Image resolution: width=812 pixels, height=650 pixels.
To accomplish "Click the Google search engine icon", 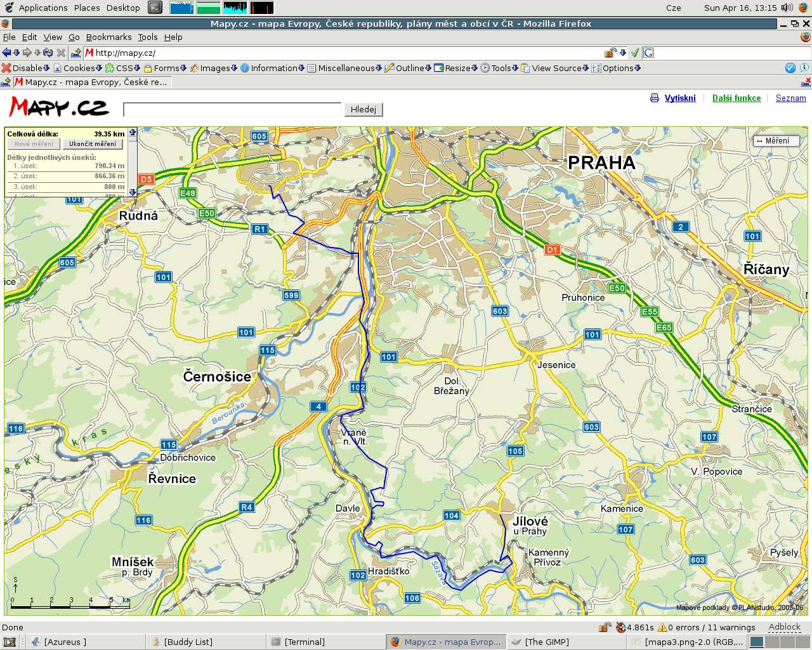I will 648,53.
